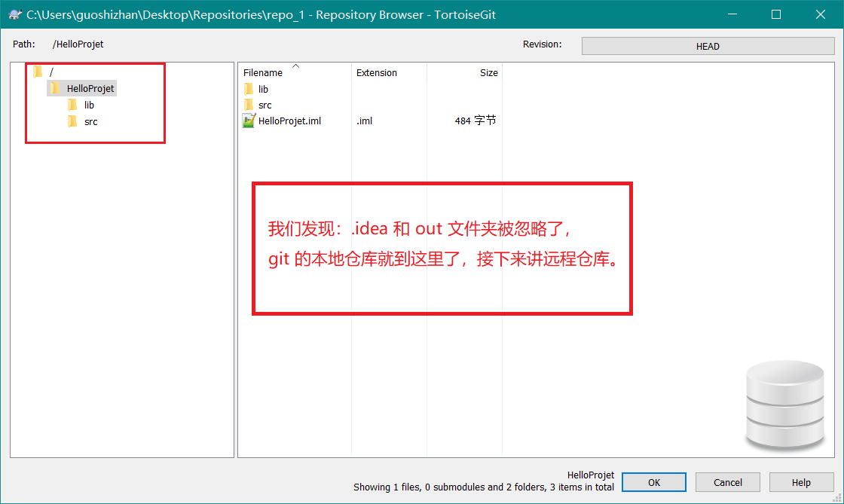Select the src node in folder tree
The height and width of the screenshot is (504, 844).
(90, 122)
